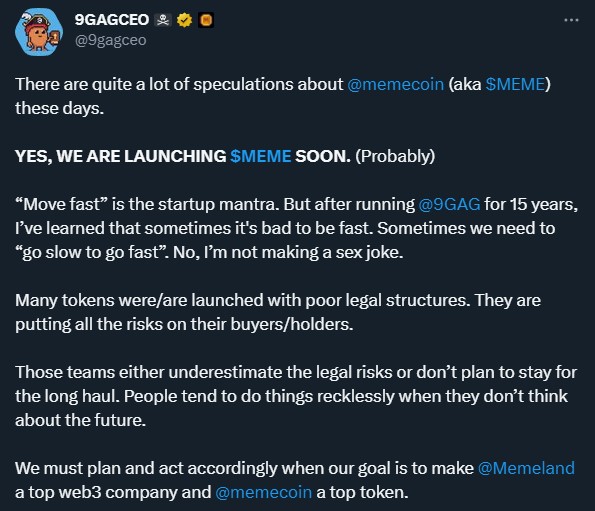The image size is (595, 511).
Task: Click the 'these days.' text in the first paragraph
Action: pos(60,108)
